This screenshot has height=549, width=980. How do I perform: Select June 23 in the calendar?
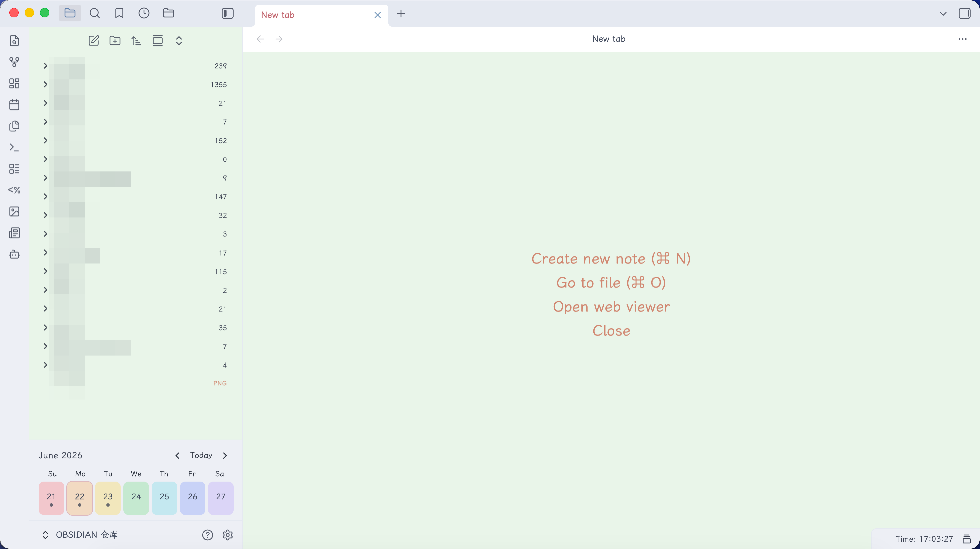108,498
